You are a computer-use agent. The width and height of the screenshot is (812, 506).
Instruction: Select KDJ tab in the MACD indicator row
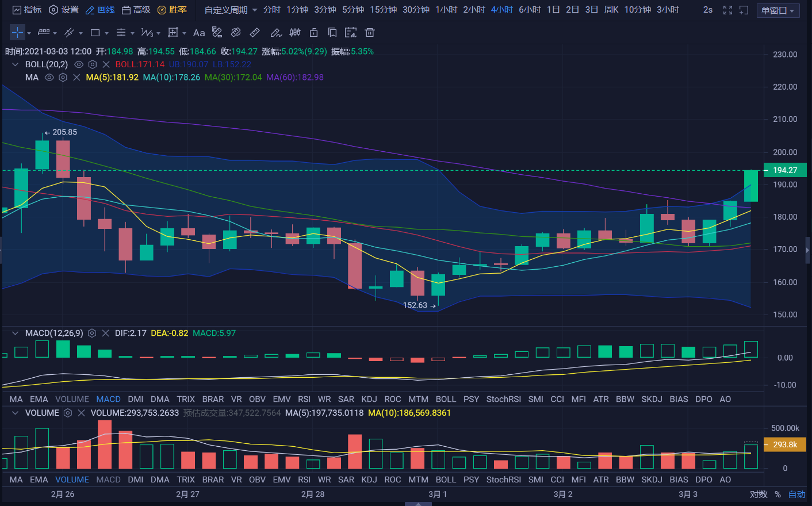pyautogui.click(x=369, y=399)
